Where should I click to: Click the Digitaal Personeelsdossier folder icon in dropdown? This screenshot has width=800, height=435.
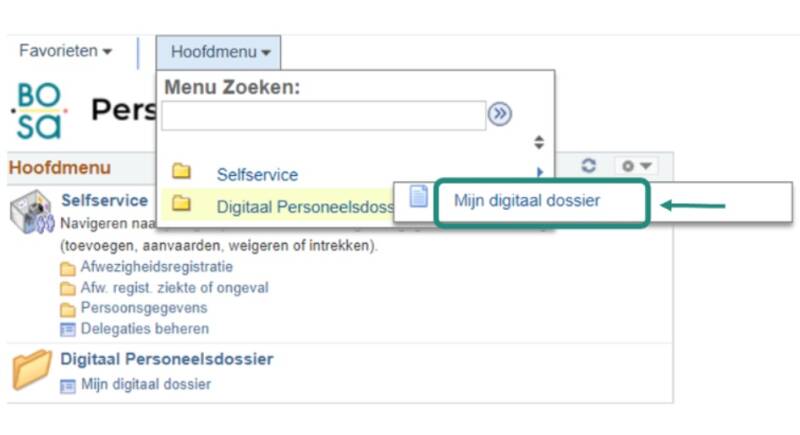point(182,205)
